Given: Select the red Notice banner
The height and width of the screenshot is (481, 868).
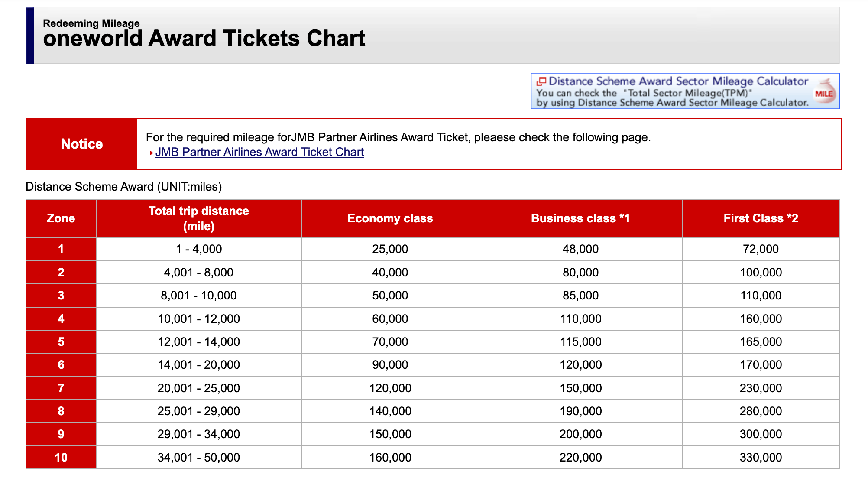Looking at the screenshot, I should (x=81, y=143).
